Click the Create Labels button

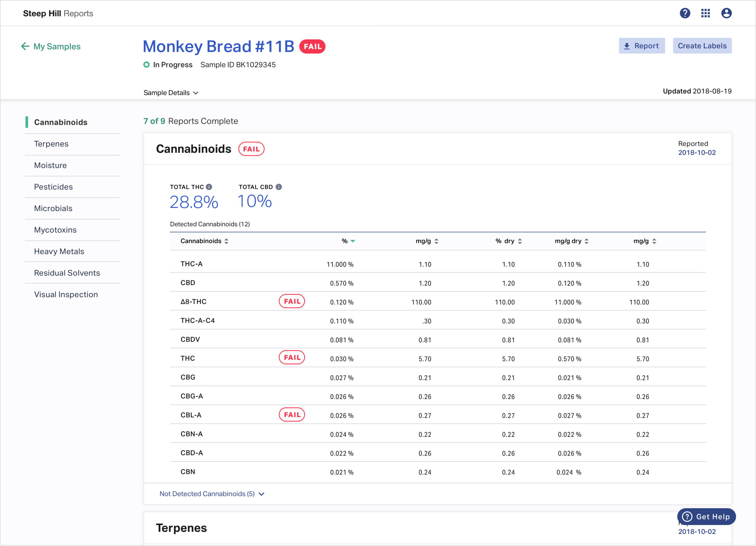point(702,46)
